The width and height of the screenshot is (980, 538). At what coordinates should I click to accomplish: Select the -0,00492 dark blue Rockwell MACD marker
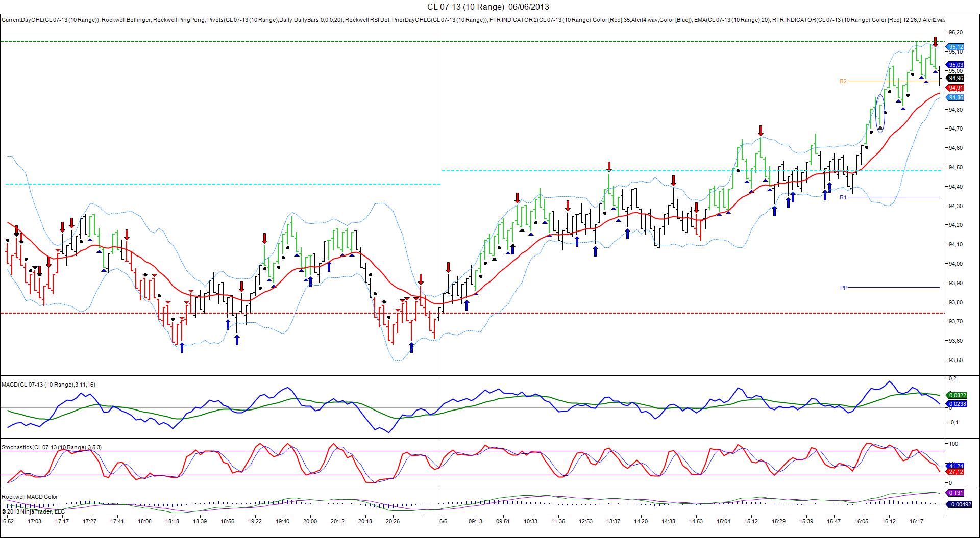(x=959, y=504)
